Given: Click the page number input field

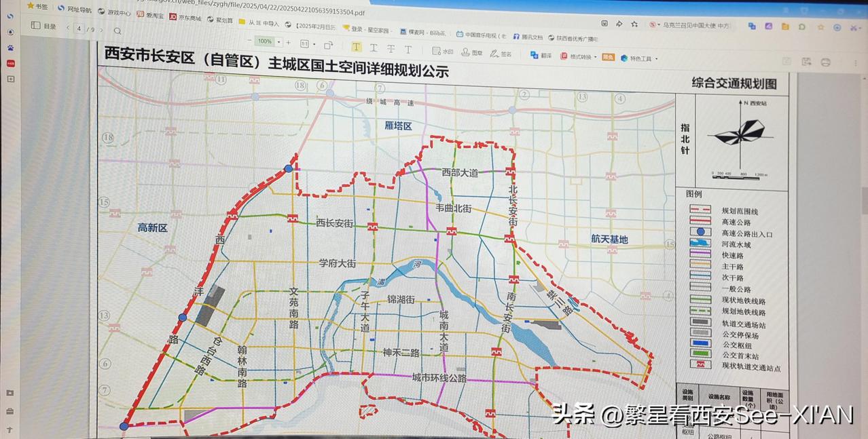Looking at the screenshot, I should [x=80, y=28].
